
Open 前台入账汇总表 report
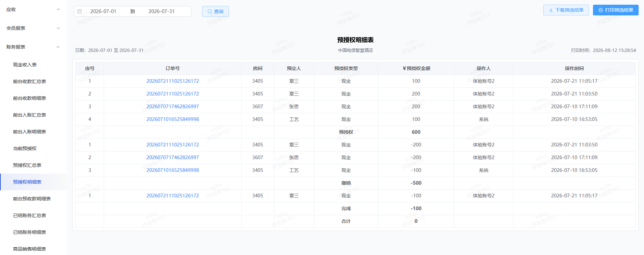tap(30, 115)
